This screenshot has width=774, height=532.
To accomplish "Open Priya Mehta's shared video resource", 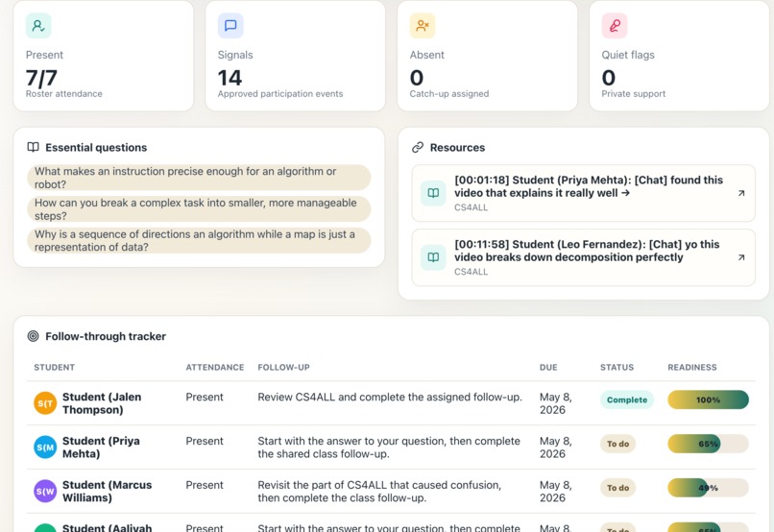I will pos(583,193).
